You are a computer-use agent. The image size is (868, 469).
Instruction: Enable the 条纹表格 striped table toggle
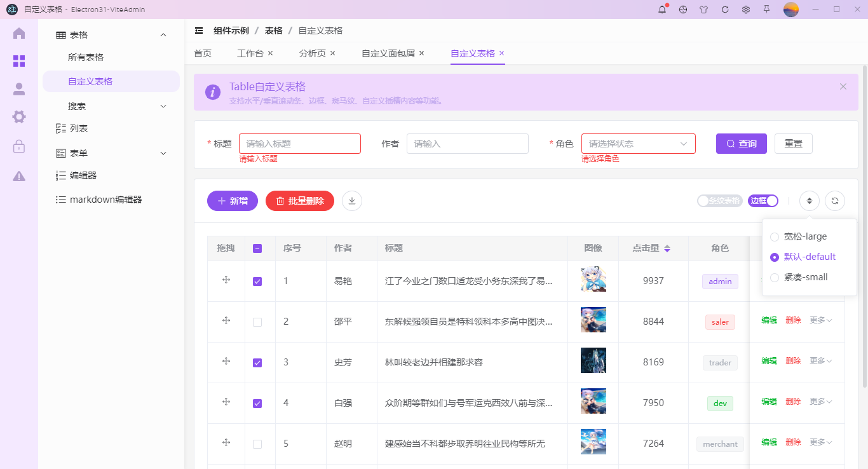point(719,200)
